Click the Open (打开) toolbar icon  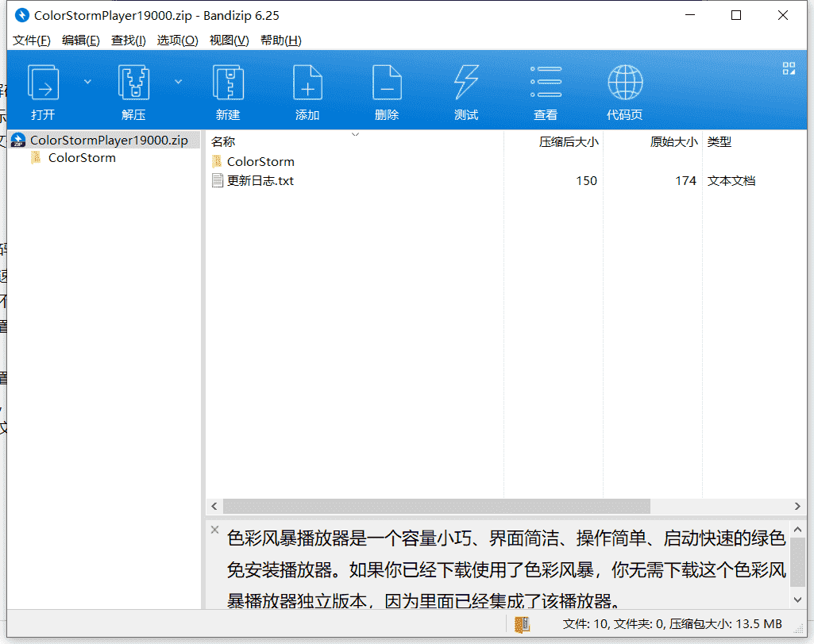43,82
